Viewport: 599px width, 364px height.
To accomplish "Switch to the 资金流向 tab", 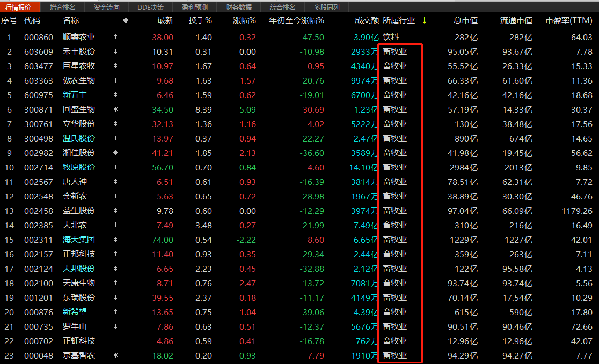I will click(x=107, y=7).
